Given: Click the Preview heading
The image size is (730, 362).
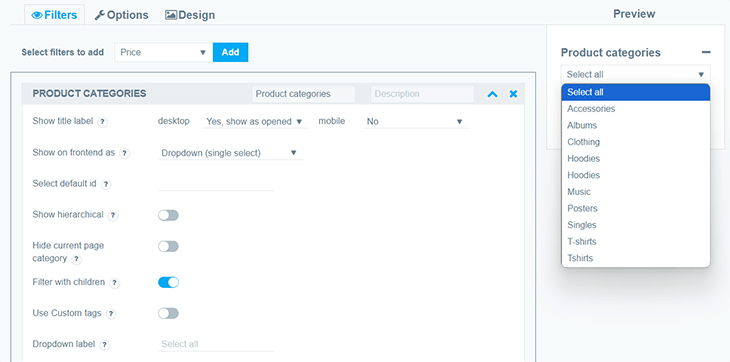Looking at the screenshot, I should [x=634, y=14].
